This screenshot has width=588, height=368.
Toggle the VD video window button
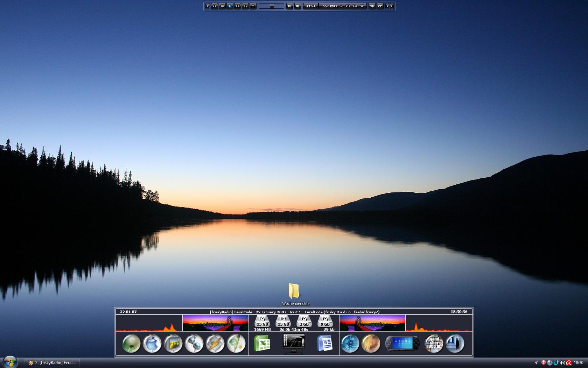[x=372, y=6]
